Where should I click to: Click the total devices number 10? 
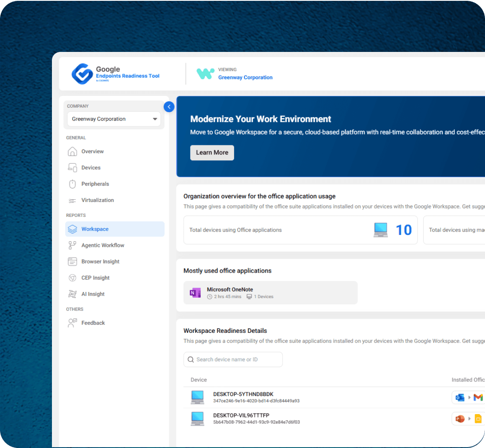click(x=404, y=230)
